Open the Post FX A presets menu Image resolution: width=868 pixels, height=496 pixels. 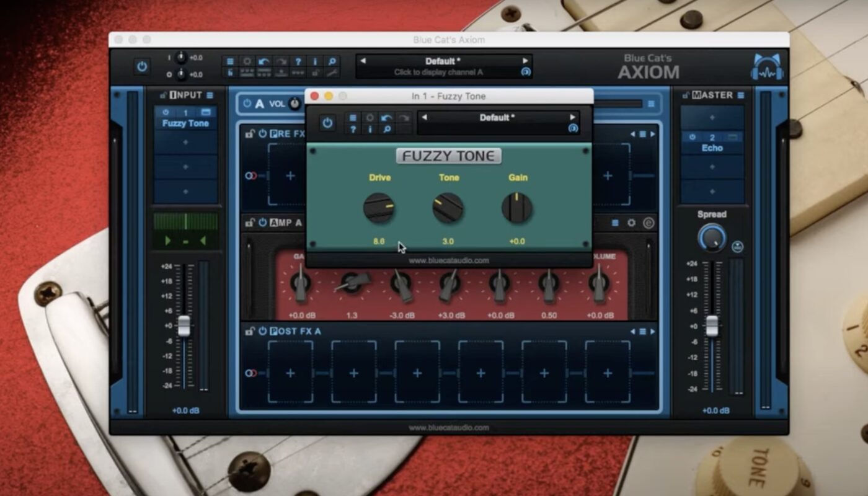tap(643, 331)
